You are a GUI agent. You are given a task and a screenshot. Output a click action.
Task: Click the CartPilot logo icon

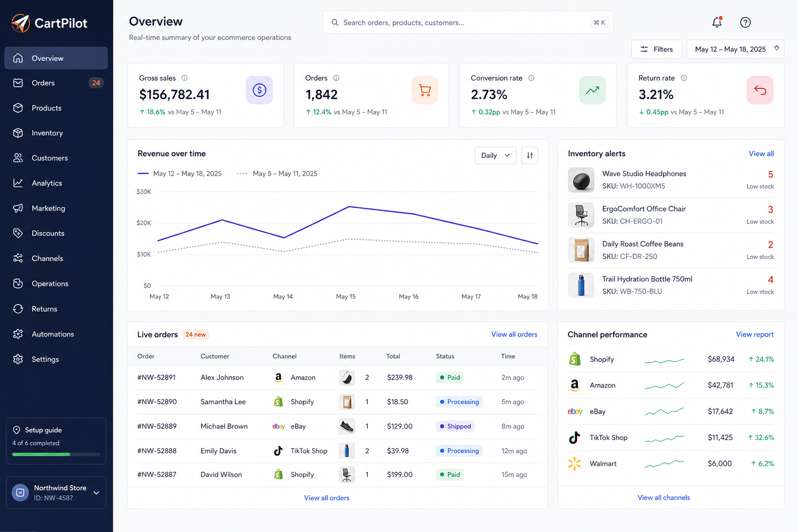coord(20,23)
